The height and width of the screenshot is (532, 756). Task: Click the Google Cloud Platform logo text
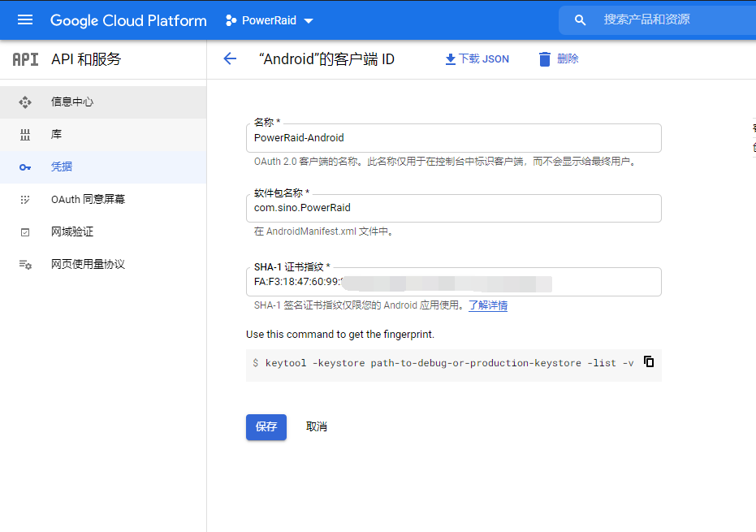coord(128,20)
